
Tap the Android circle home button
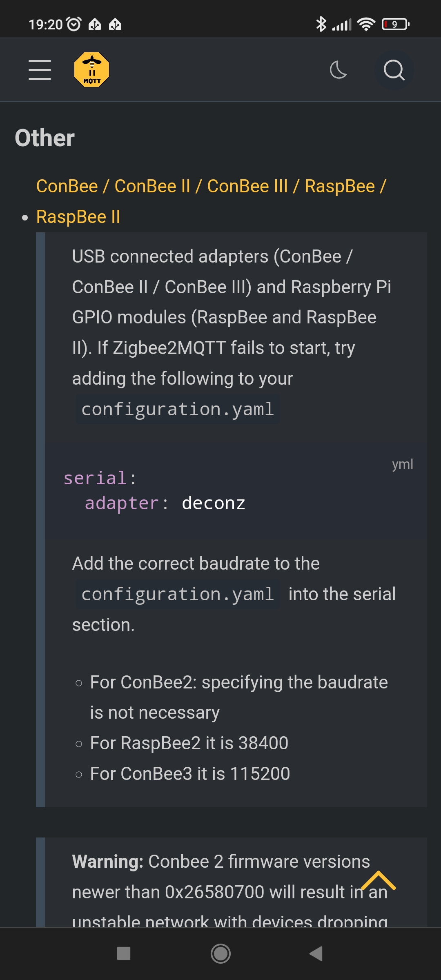click(x=220, y=953)
